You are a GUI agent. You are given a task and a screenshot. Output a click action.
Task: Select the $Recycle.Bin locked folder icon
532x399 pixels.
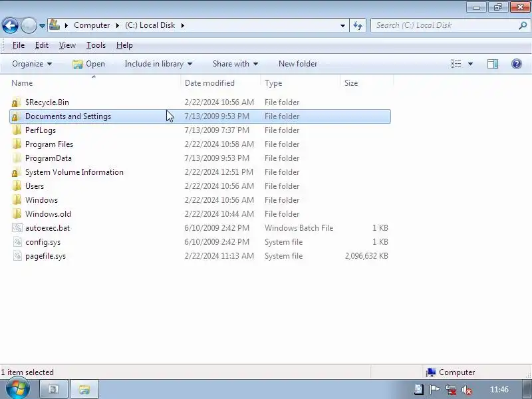pos(16,102)
